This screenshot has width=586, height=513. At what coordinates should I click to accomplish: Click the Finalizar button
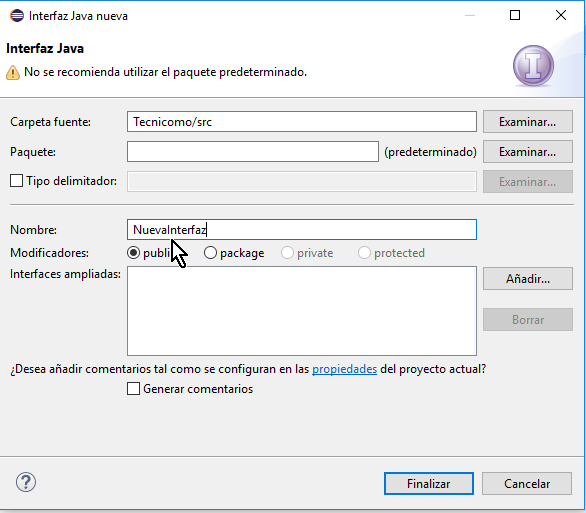click(x=429, y=483)
